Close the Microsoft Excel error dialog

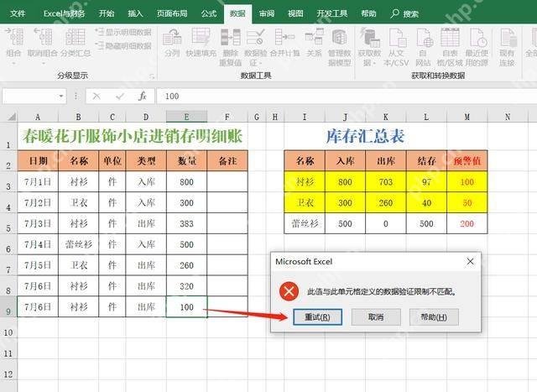point(470,261)
